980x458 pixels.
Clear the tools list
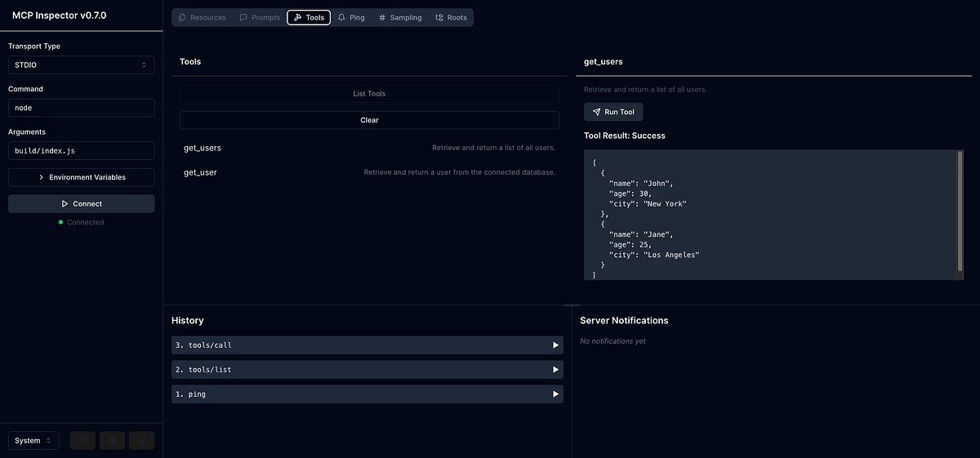369,120
